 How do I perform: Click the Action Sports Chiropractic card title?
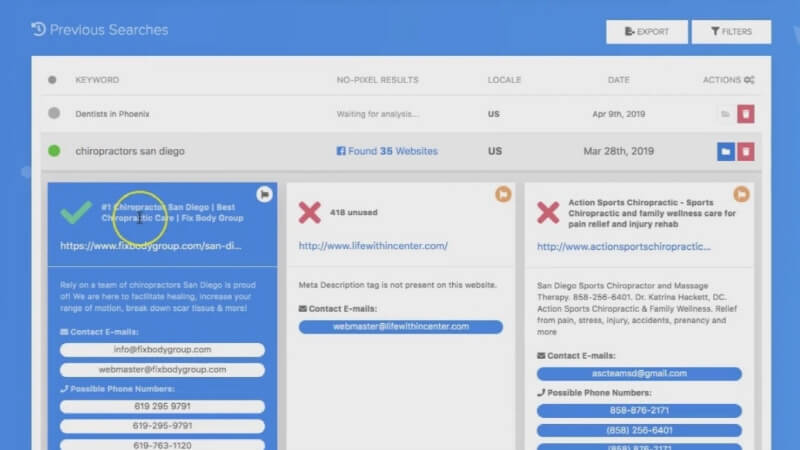(x=652, y=213)
